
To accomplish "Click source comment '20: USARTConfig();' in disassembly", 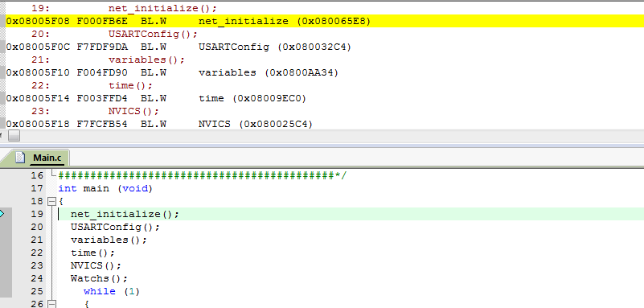I will point(115,34).
